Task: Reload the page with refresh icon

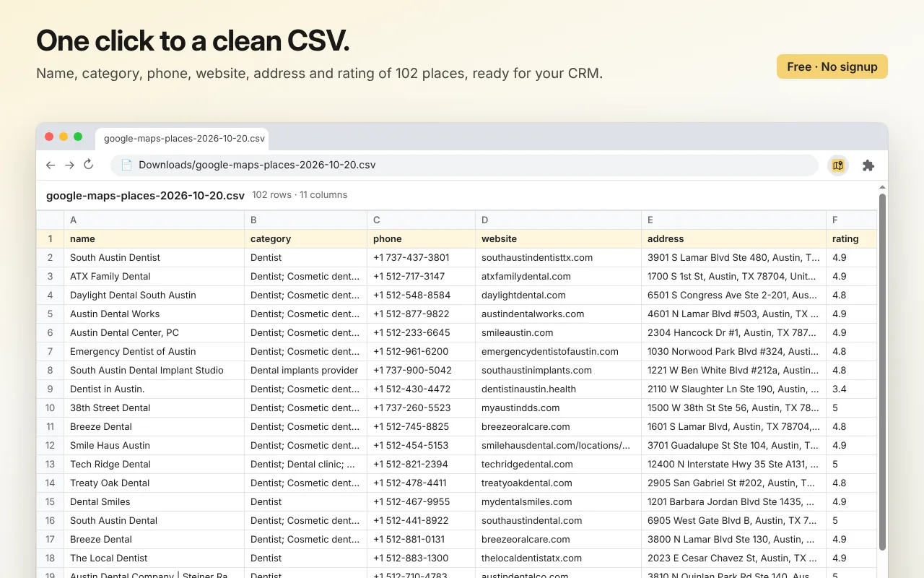Action: [89, 165]
